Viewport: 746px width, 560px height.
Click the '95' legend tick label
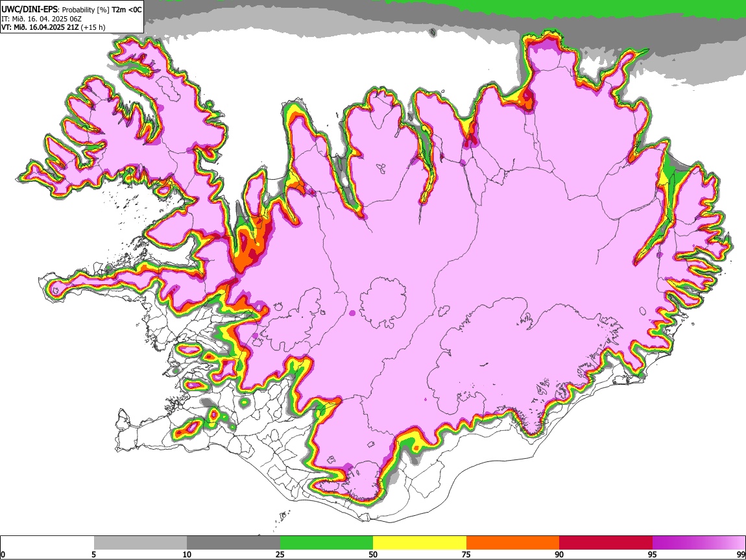click(653, 555)
